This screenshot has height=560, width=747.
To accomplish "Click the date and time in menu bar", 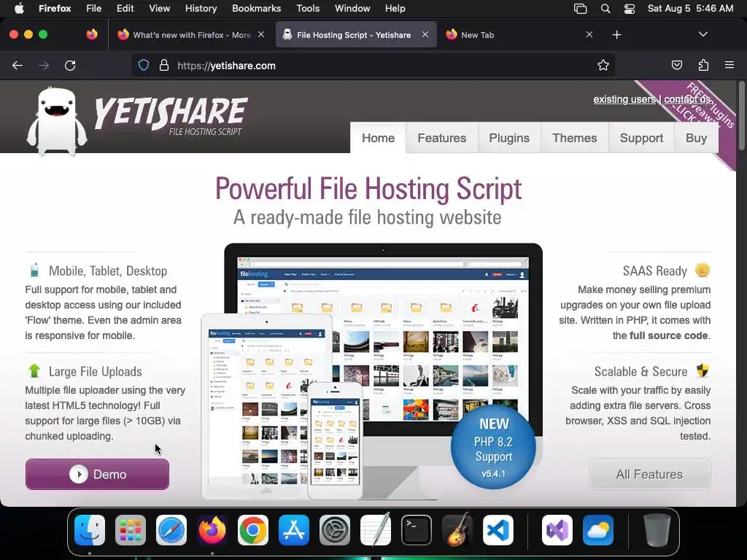I will coord(690,9).
